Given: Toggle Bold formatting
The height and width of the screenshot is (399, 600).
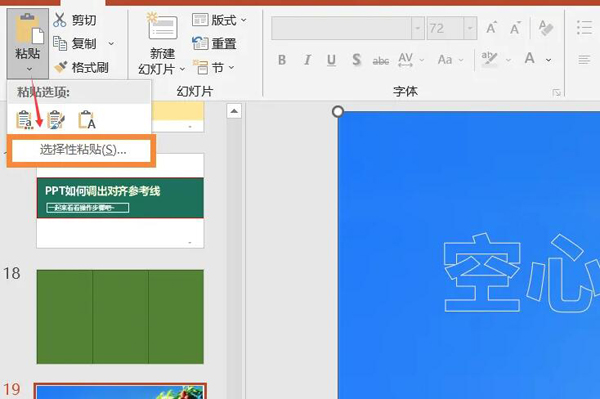Looking at the screenshot, I should click(282, 60).
